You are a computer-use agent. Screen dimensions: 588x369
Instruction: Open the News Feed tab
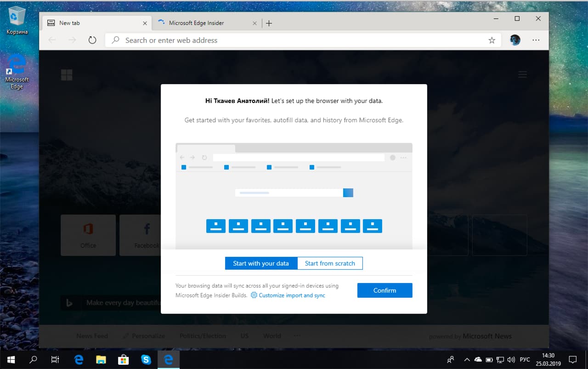coord(92,336)
